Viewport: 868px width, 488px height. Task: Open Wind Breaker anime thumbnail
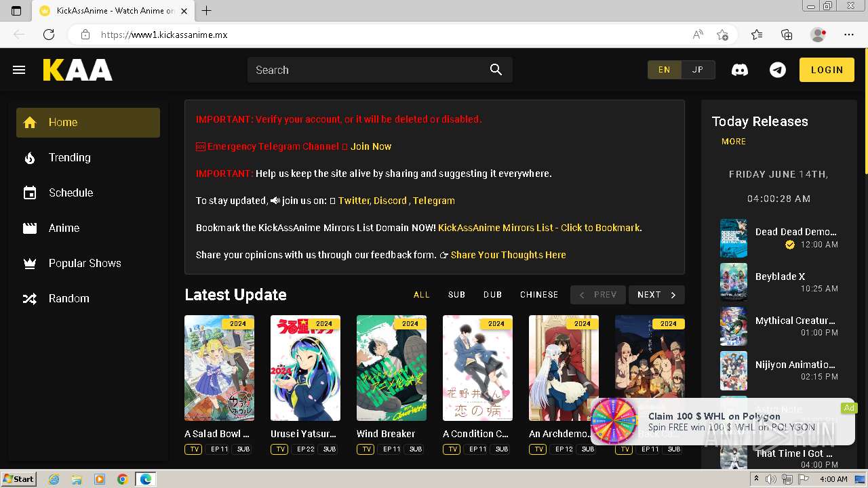point(391,368)
